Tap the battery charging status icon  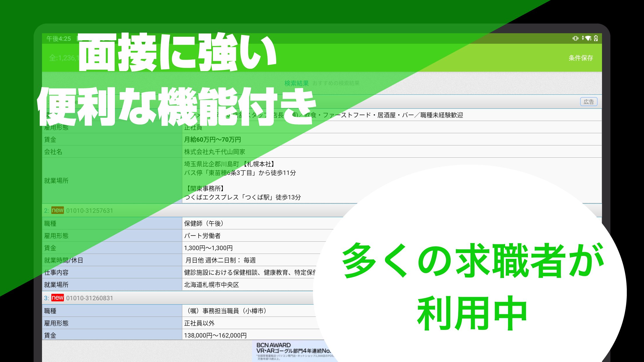[596, 38]
